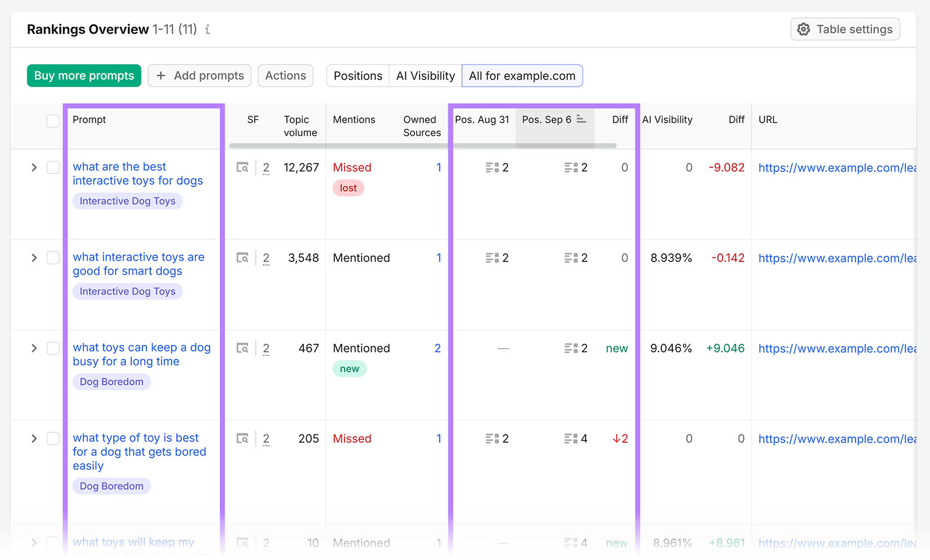Click the Owned Sources column header
Image resolution: width=930 pixels, height=560 pixels.
tap(422, 126)
